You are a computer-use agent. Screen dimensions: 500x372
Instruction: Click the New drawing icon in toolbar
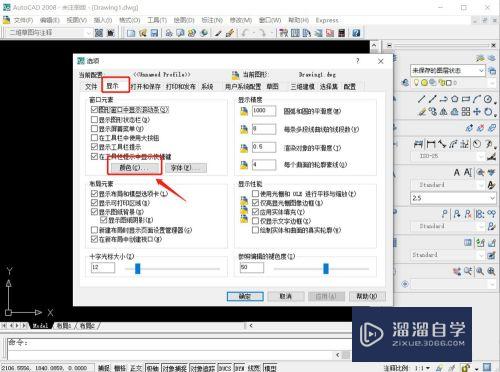(131, 33)
